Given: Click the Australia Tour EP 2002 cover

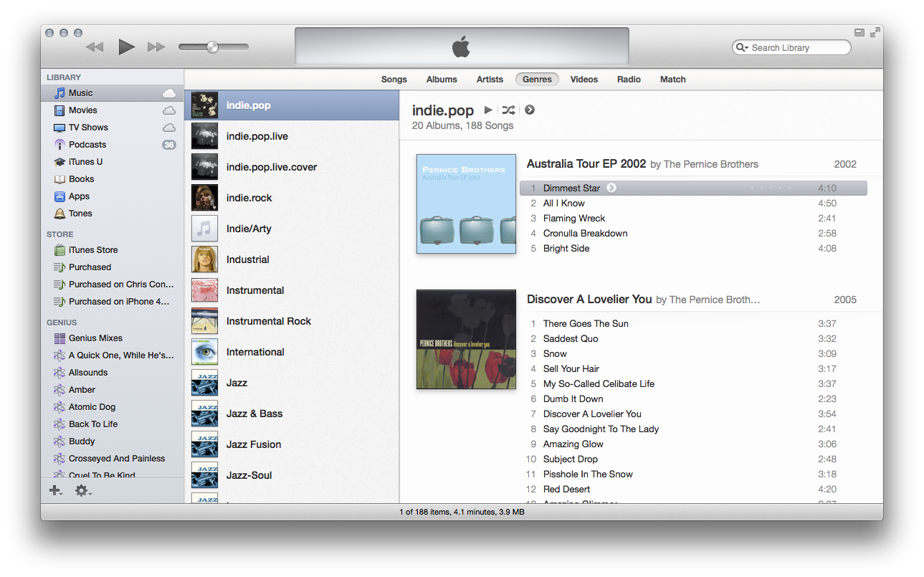Looking at the screenshot, I should tap(466, 204).
